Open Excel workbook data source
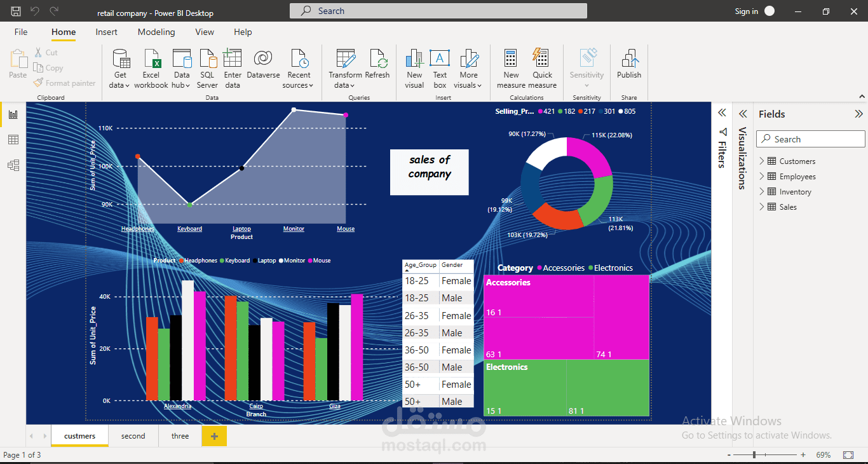This screenshot has height=464, width=868. click(151, 59)
